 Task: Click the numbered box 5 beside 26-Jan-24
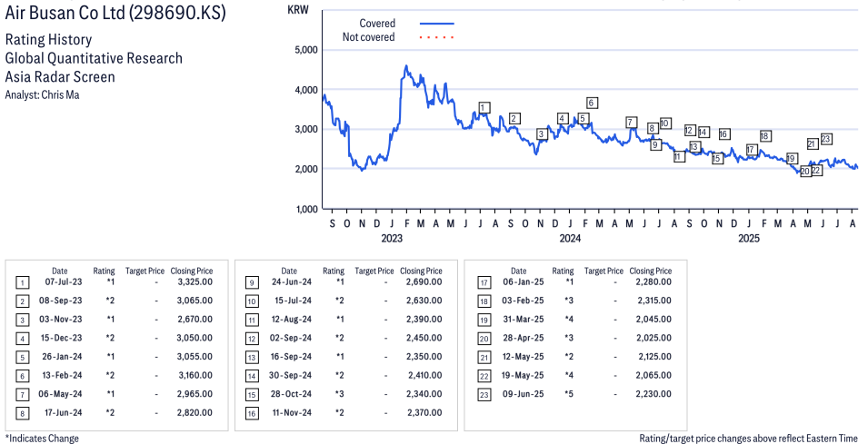[x=22, y=358]
